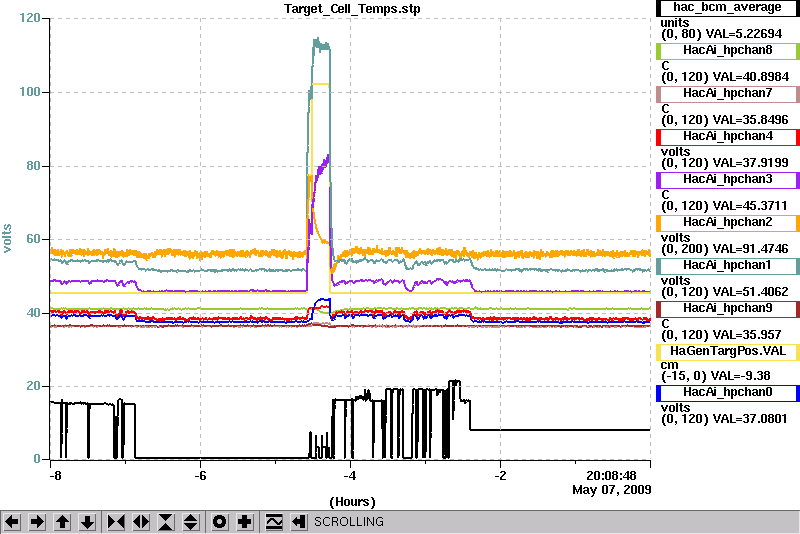Click the graph title Target_Cell_Temps.stp
This screenshot has height=534, width=800.
(x=352, y=9)
